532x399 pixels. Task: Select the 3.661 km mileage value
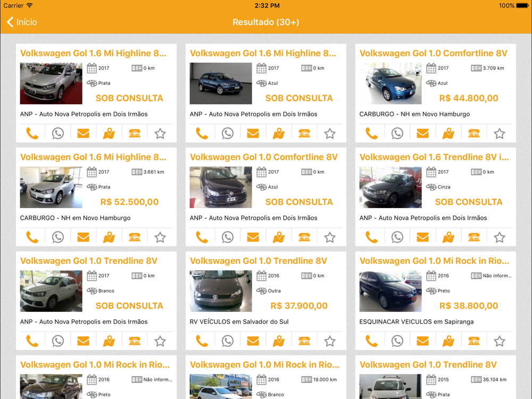click(154, 172)
